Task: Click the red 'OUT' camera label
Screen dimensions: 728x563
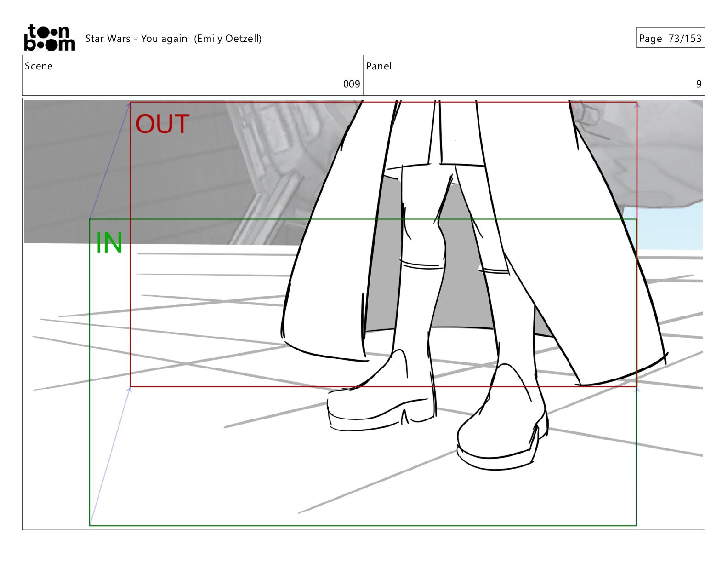Action: point(162,124)
